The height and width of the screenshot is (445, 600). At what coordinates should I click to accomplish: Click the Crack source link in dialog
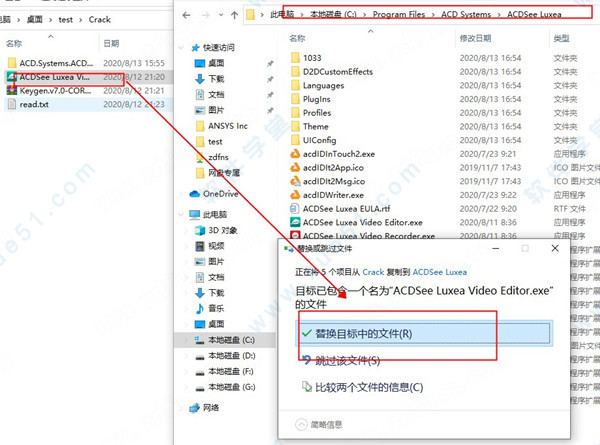click(x=373, y=272)
